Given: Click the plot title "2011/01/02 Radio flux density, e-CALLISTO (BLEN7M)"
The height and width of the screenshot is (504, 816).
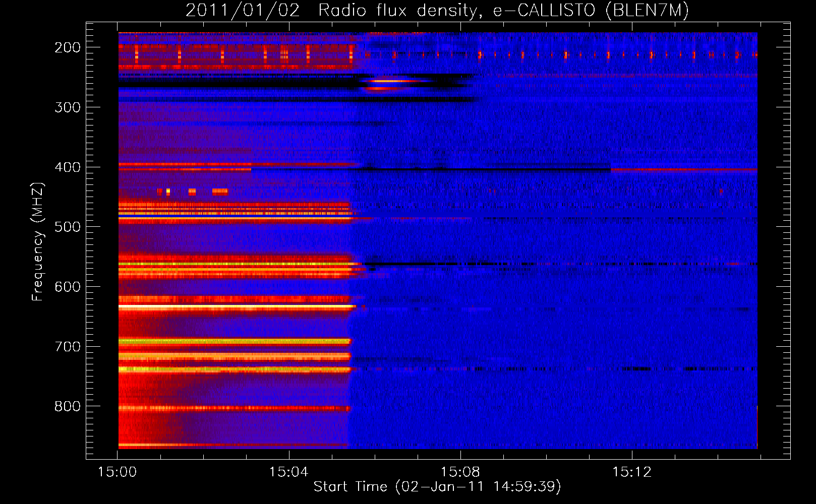Looking at the screenshot, I should [437, 11].
